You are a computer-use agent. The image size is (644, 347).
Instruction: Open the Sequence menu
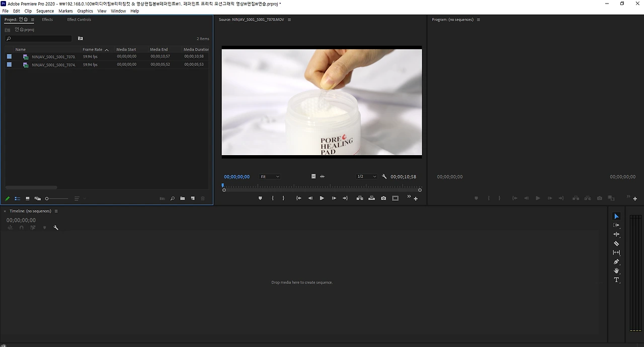coord(45,11)
